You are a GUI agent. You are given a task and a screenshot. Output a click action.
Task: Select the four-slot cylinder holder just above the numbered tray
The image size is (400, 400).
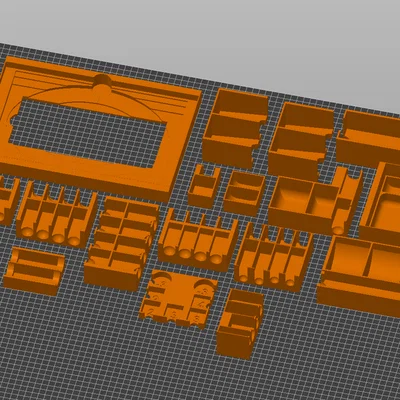coord(197,240)
